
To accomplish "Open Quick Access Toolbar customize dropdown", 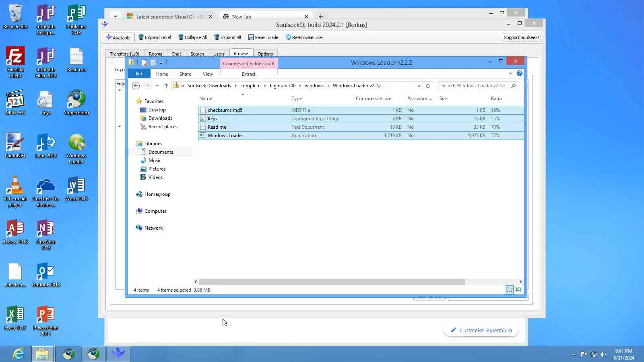I will 161,63.
